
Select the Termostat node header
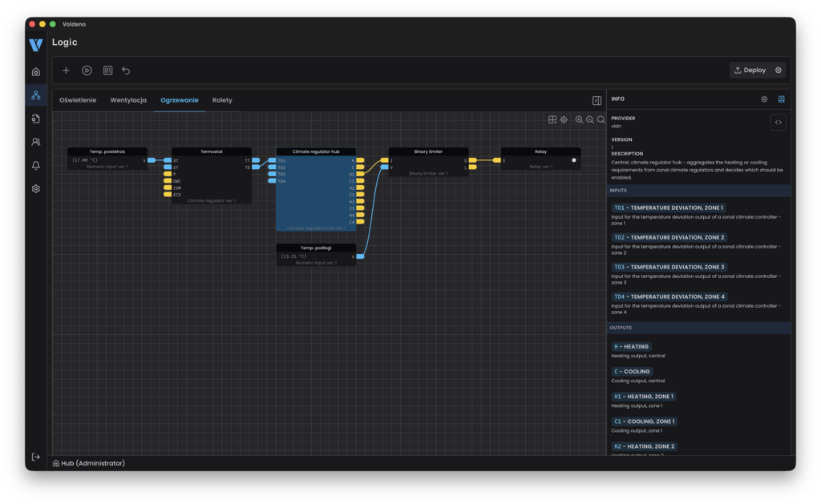click(x=211, y=151)
